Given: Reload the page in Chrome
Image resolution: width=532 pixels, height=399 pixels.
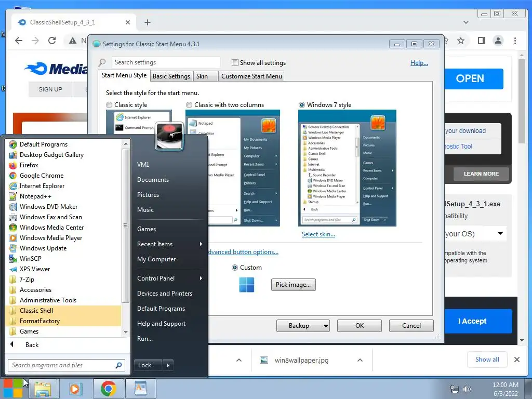Looking at the screenshot, I should click(52, 41).
